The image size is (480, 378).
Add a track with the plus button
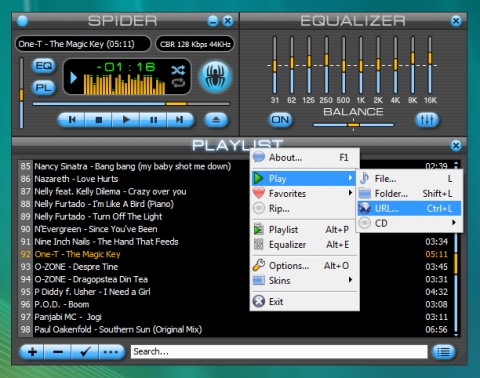click(x=32, y=352)
